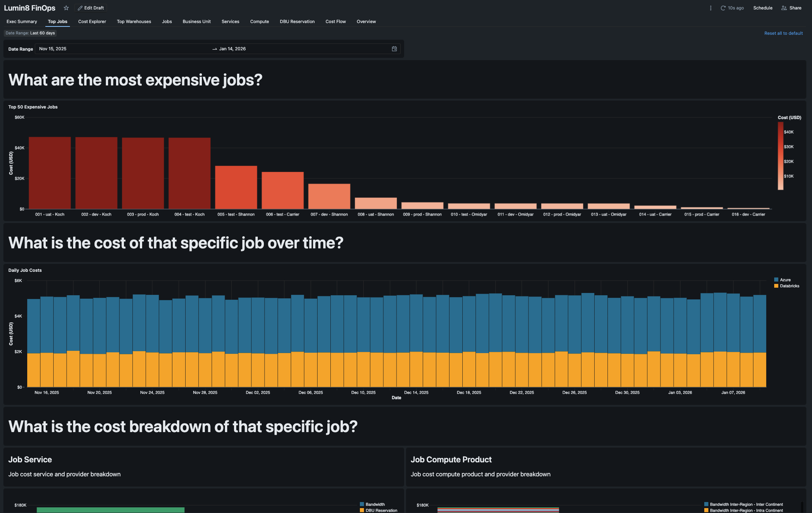Viewport: 812px width, 513px height.
Task: Open the date range calendar picker icon
Action: pyautogui.click(x=394, y=49)
